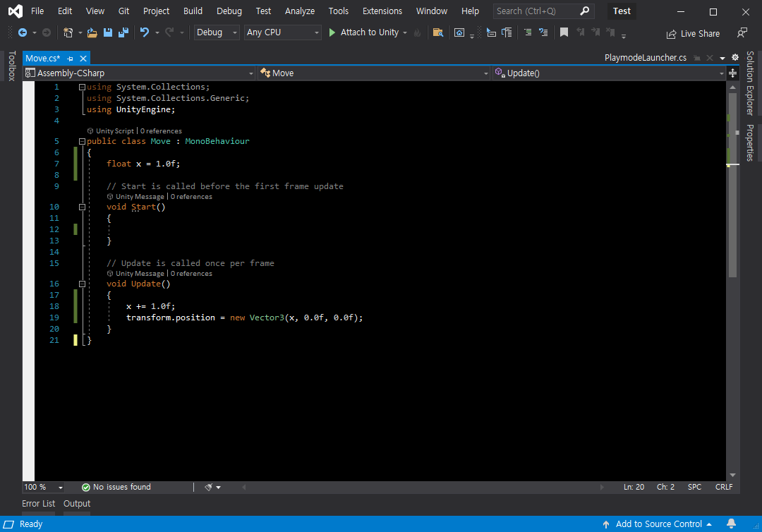The width and height of the screenshot is (762, 532).
Task: Open Find in Files folder-search icon
Action: point(438,32)
